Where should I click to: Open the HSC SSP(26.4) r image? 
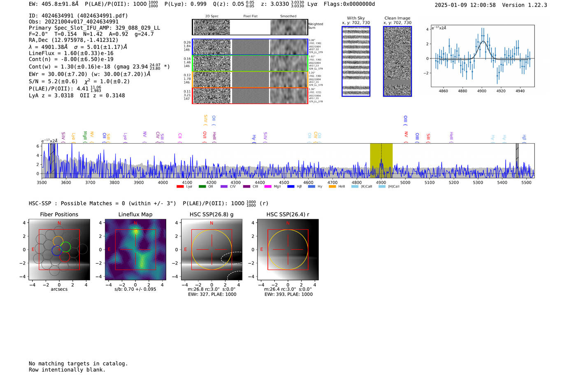pos(288,250)
